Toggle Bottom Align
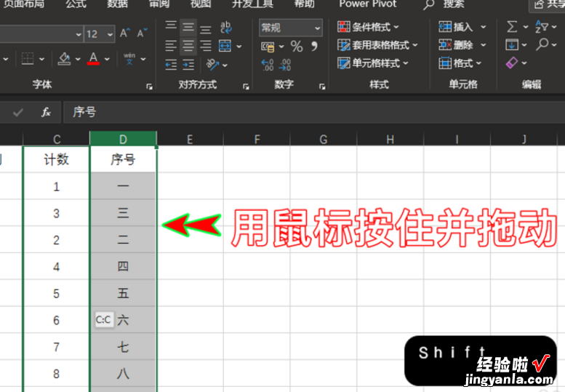Screen dimensions: 565x392 click(205, 28)
